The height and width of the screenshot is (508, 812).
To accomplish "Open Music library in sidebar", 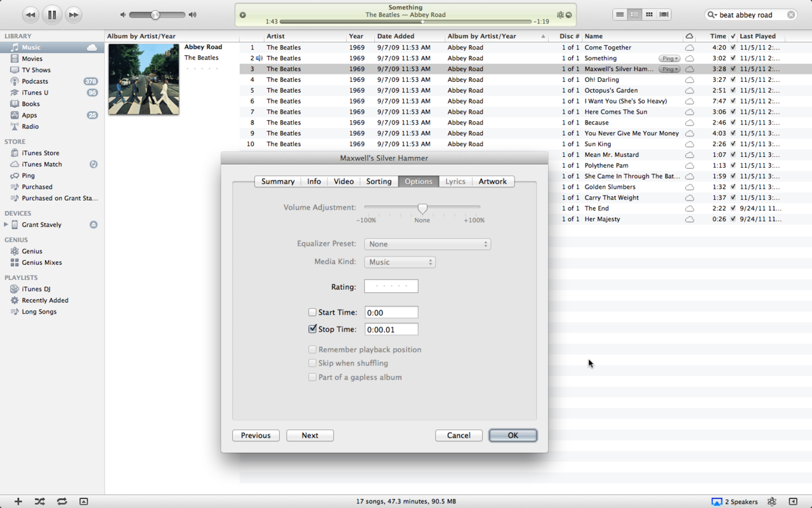I will tap(52, 48).
